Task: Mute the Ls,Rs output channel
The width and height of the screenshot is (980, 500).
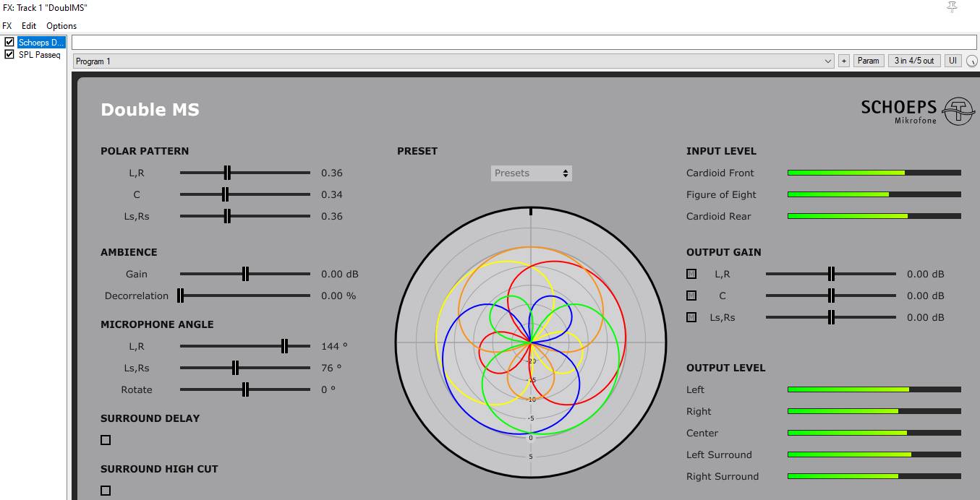Action: 691,317
